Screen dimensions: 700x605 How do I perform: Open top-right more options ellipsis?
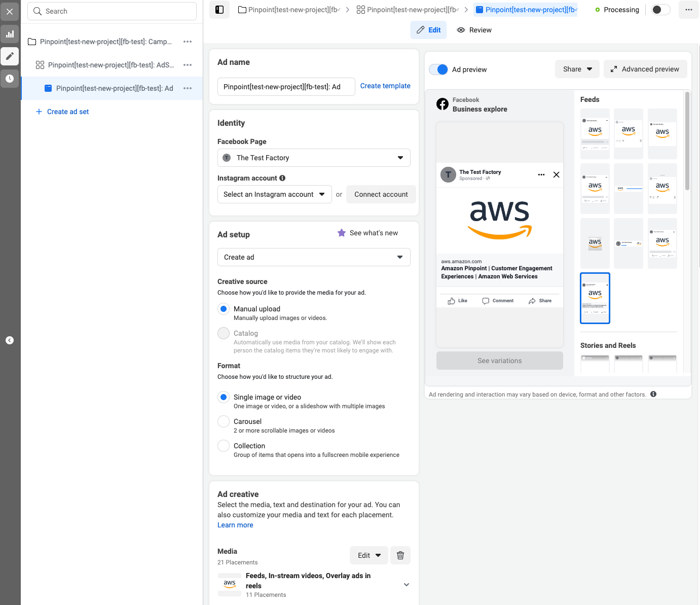coord(688,10)
